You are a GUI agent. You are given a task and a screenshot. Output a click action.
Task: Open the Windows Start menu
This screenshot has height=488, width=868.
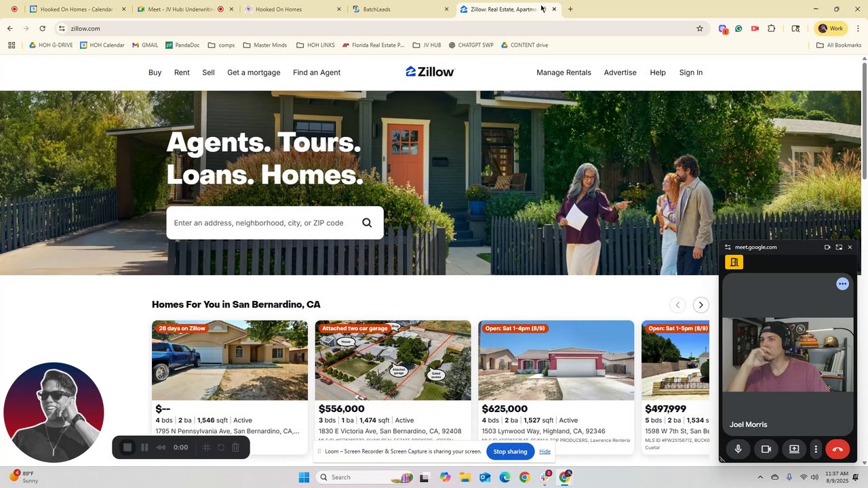304,477
